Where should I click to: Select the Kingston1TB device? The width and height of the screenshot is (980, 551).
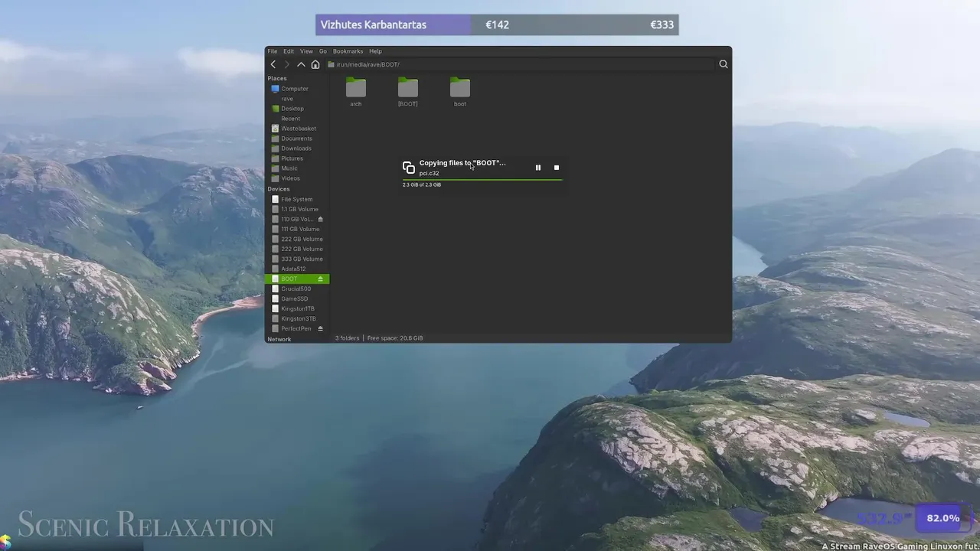pos(297,309)
